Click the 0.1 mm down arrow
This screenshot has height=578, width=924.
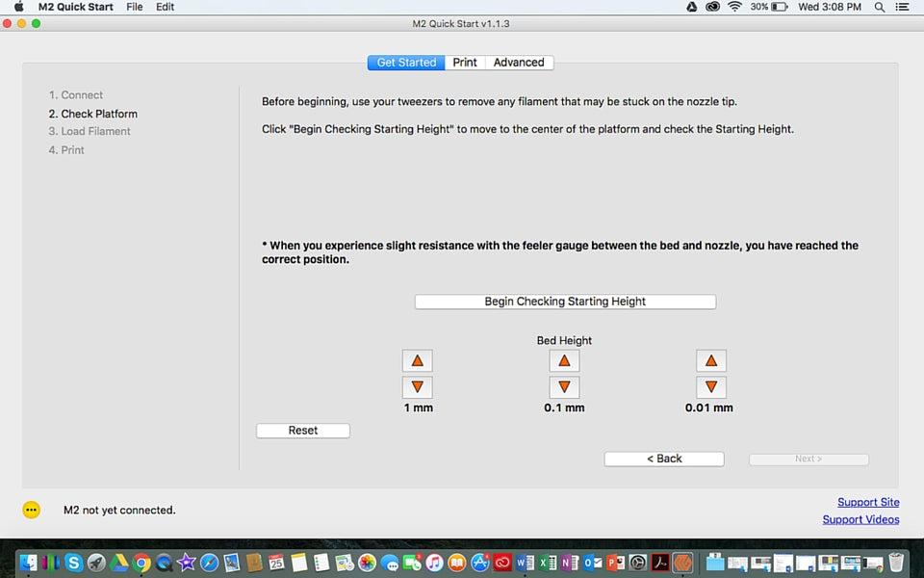tap(564, 387)
